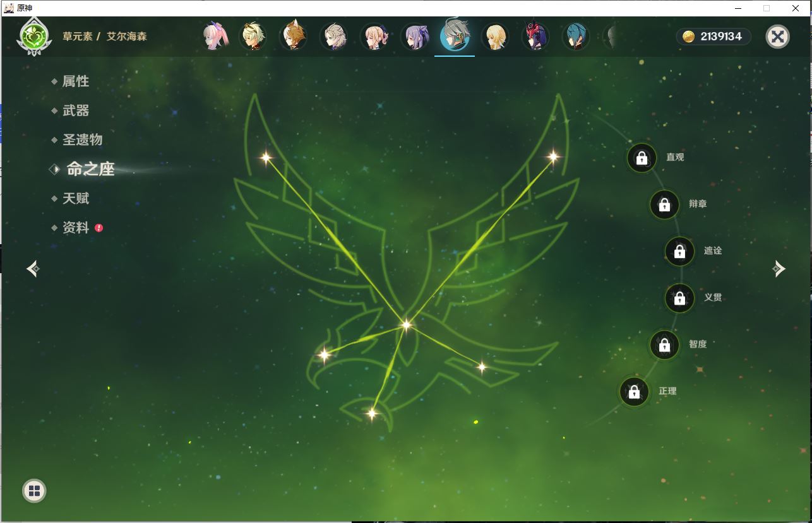Switch to next character with right arrow
The height and width of the screenshot is (523, 812).
779,269
